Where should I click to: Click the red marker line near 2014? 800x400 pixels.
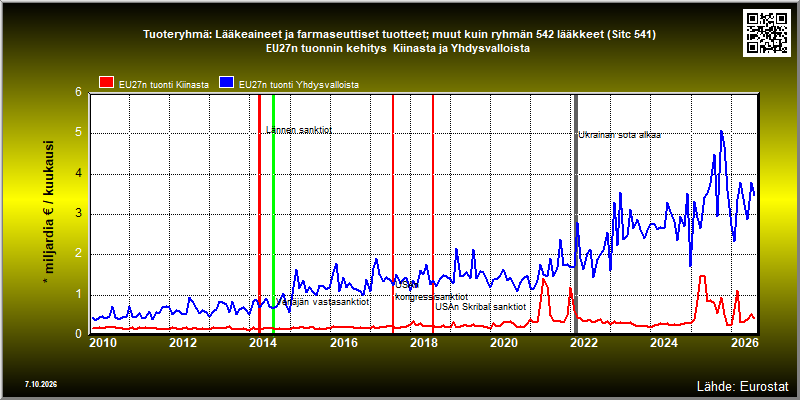click(x=259, y=214)
